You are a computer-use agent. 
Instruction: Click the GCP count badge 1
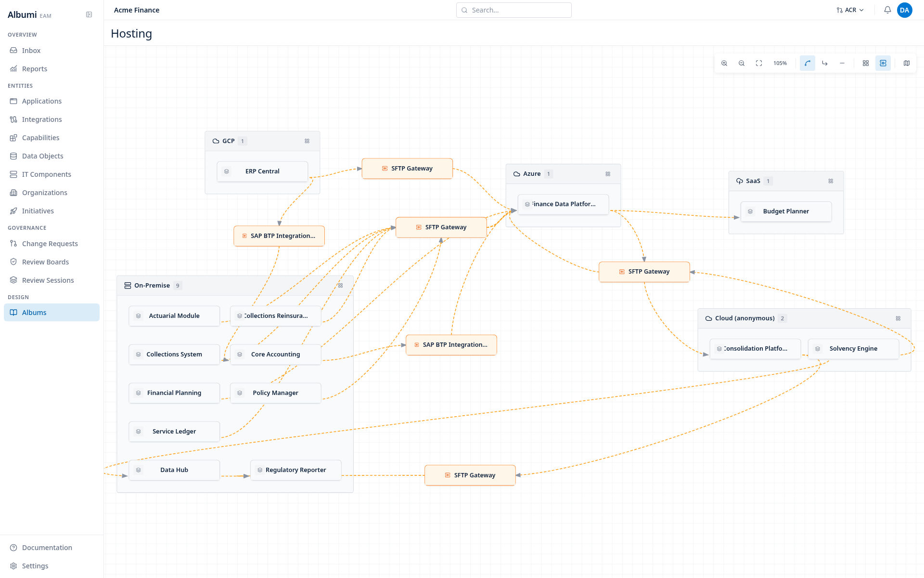coord(243,141)
